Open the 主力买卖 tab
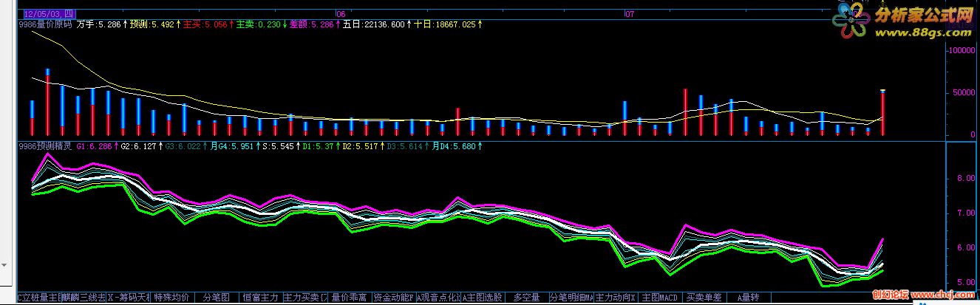980x305 pixels. tap(305, 298)
